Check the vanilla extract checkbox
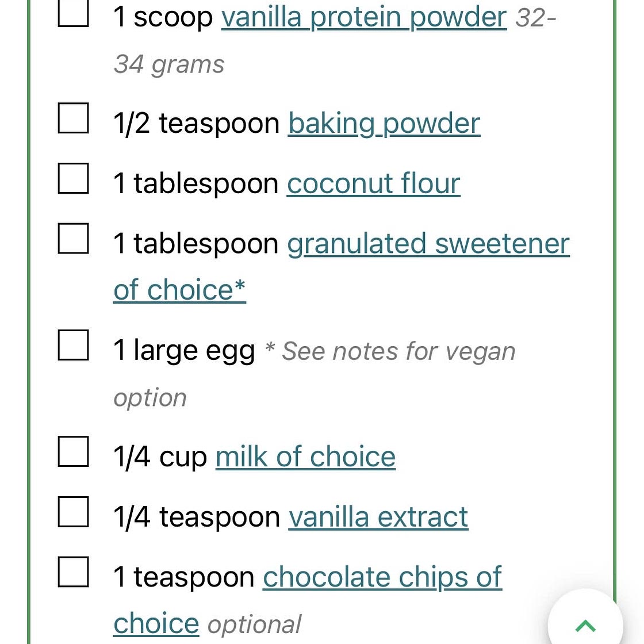This screenshot has width=644, height=644. [x=73, y=512]
